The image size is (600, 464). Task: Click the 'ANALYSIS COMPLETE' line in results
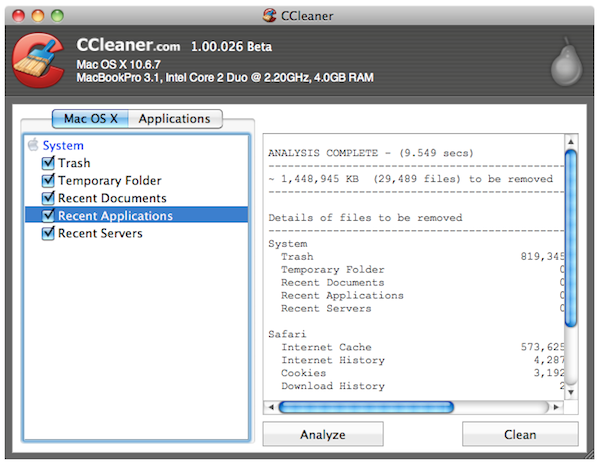click(371, 153)
